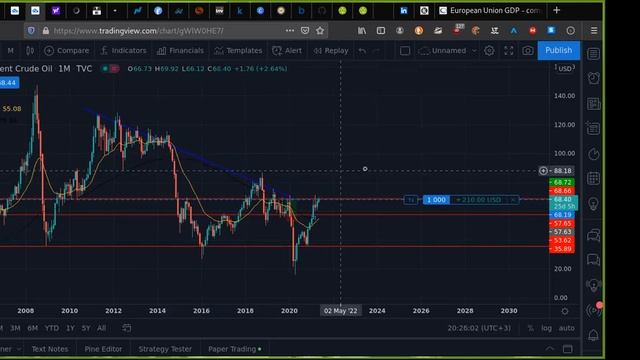The image size is (640, 360).
Task: Open a new browser tab
Action: [x=557, y=10]
